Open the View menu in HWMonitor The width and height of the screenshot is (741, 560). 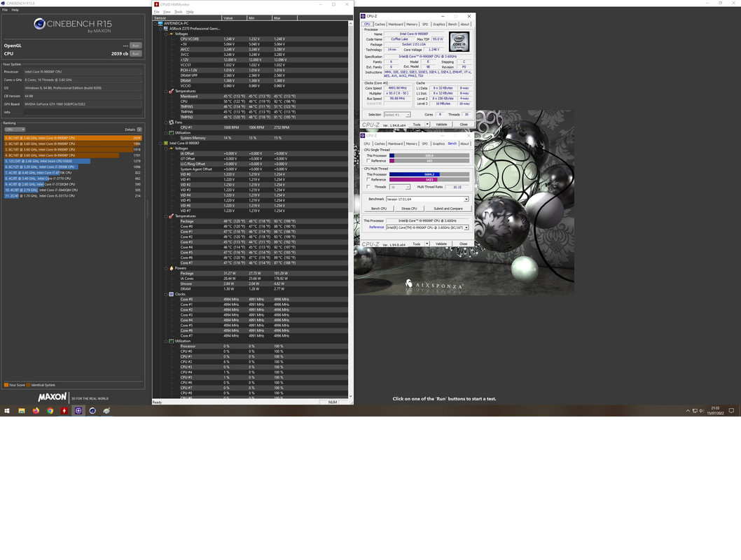(167, 12)
